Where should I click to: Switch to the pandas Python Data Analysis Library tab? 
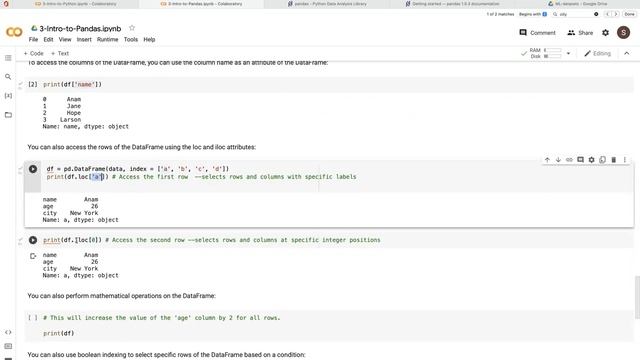pyautogui.click(x=327, y=4)
